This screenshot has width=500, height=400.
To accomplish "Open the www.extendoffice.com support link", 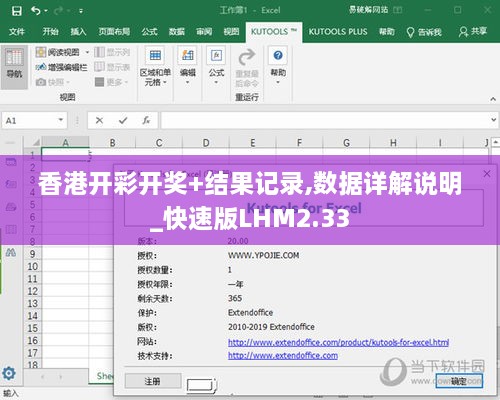I will coord(283,356).
